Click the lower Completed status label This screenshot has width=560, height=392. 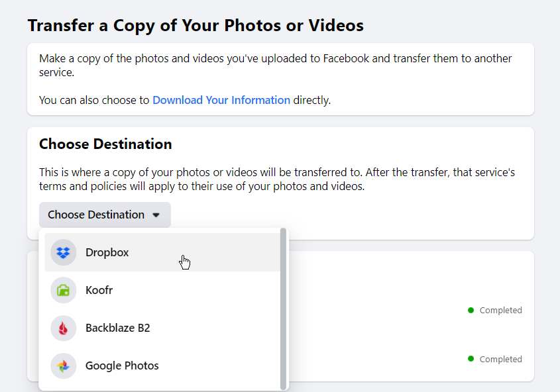[x=501, y=359]
